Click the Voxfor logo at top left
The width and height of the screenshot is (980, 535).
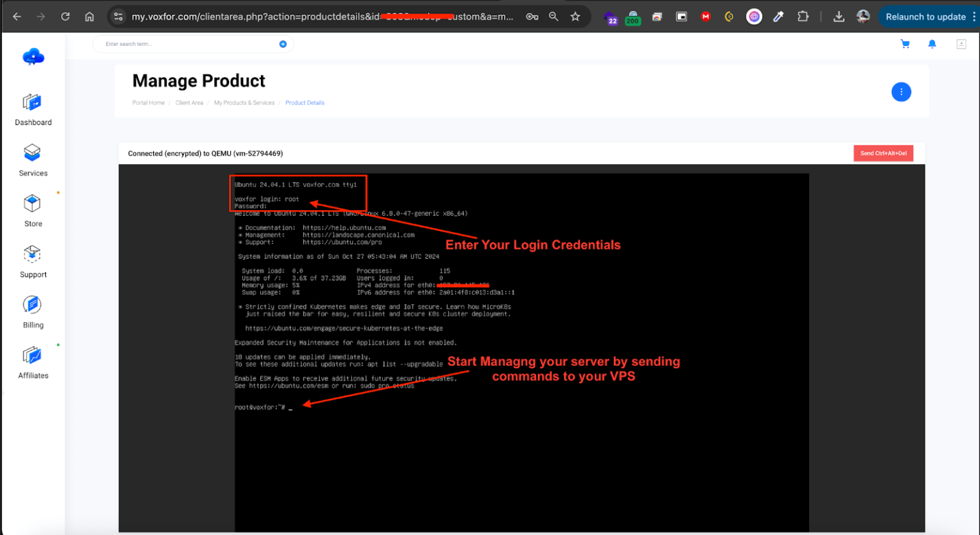[x=33, y=57]
